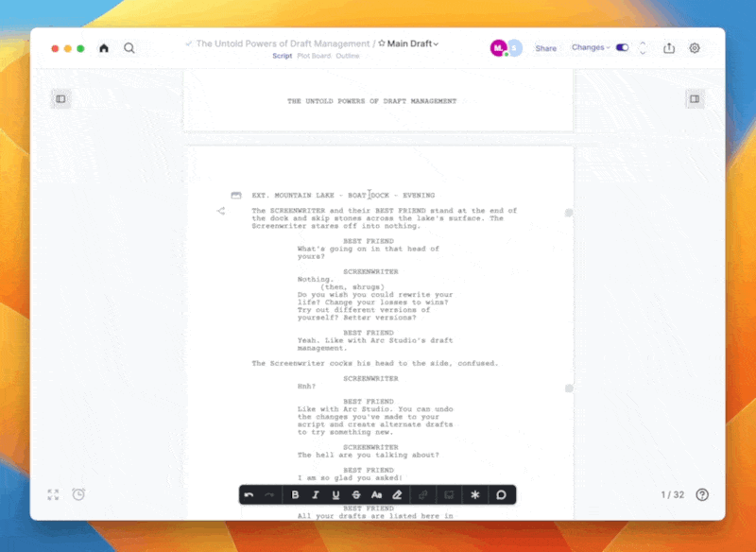756x552 pixels.
Task: Toggle the Changes tracking switch
Action: coord(622,47)
